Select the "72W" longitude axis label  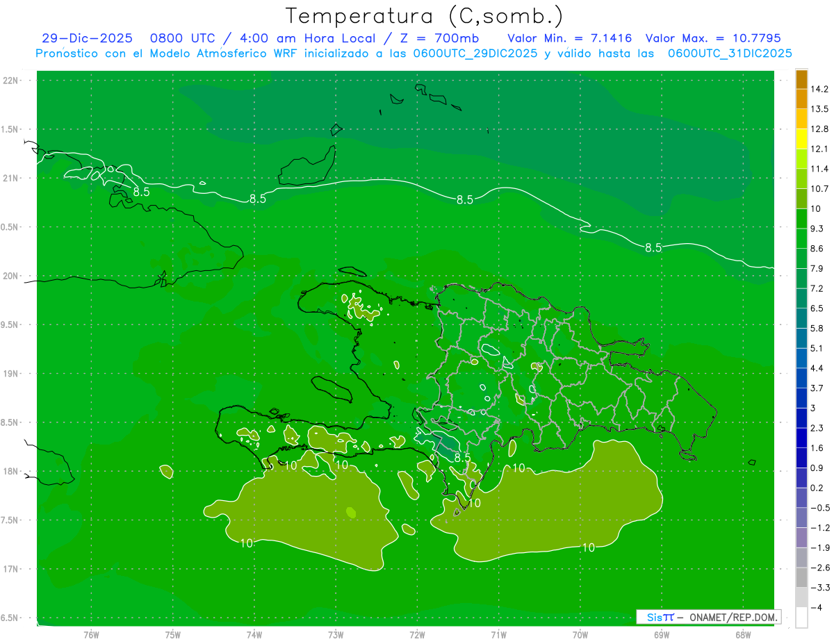coord(417,634)
